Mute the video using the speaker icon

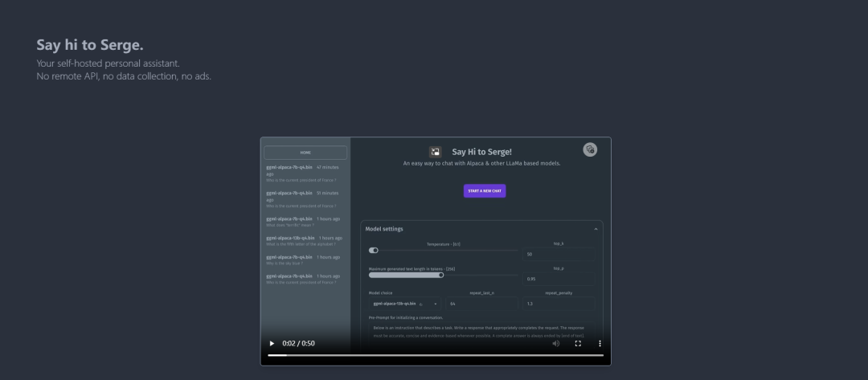click(556, 344)
